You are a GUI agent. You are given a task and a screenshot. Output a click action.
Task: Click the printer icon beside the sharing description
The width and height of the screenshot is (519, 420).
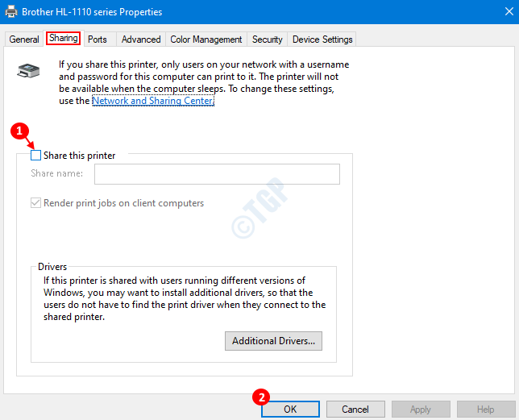point(28,70)
